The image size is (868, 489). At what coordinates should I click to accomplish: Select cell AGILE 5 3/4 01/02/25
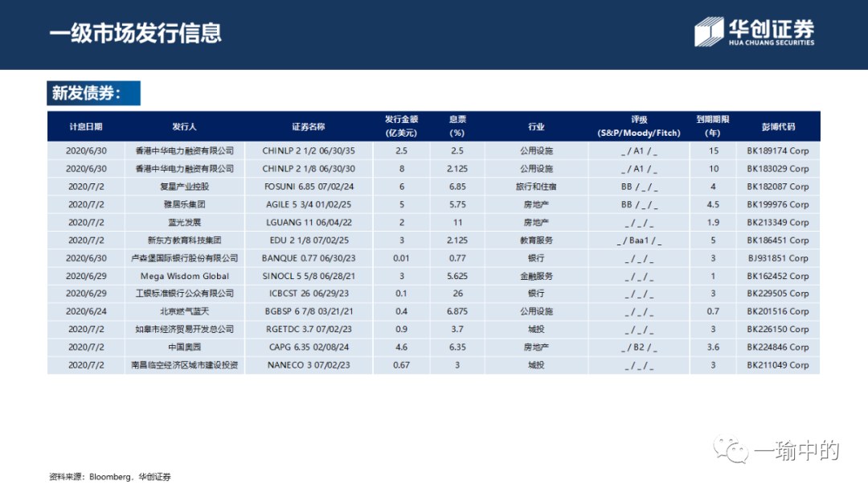(x=309, y=204)
